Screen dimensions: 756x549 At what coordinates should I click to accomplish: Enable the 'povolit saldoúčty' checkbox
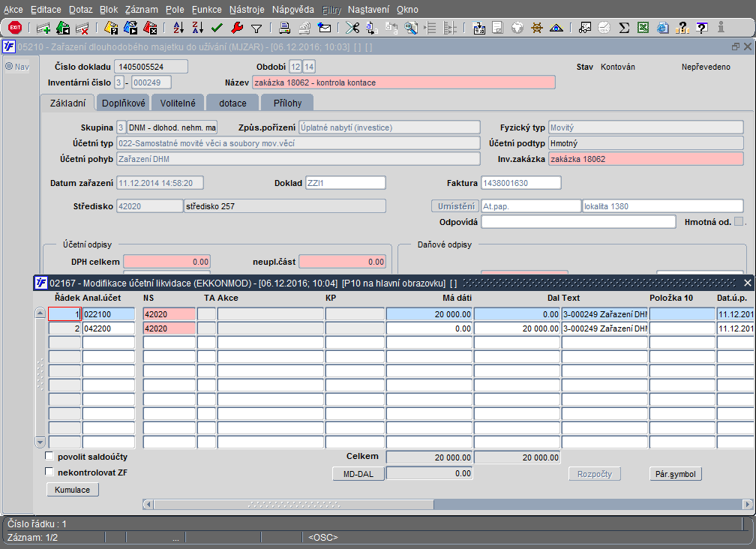pos(50,456)
